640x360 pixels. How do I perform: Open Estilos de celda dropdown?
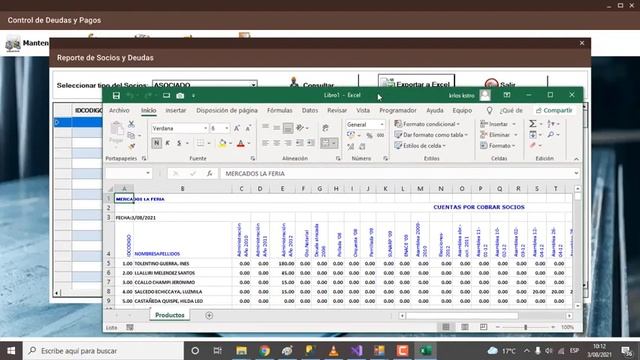[x=420, y=146]
